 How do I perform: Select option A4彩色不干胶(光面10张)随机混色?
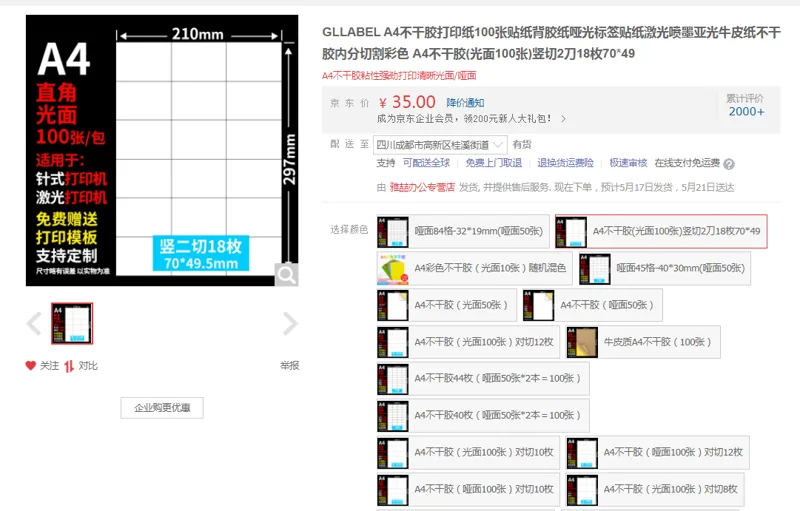474,268
